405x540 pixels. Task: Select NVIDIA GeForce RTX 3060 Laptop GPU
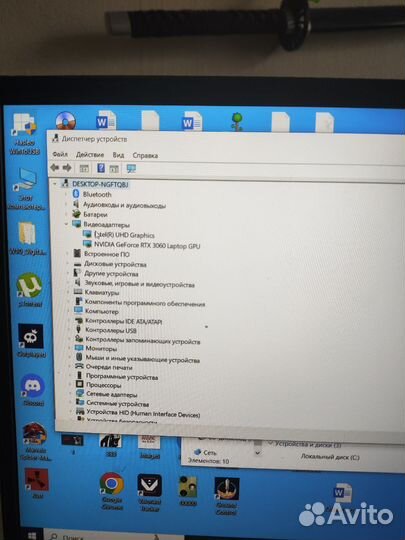click(x=147, y=245)
